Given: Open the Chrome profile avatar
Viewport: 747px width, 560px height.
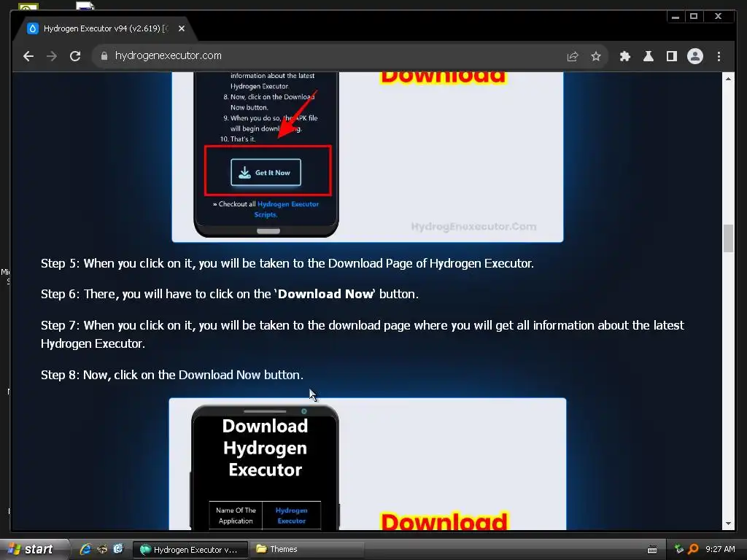Looking at the screenshot, I should pyautogui.click(x=695, y=56).
